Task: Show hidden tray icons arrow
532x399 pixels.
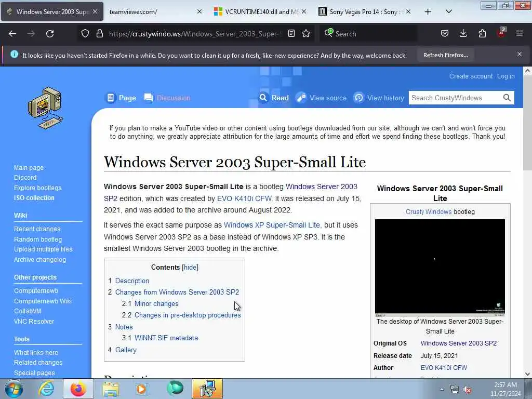Action: tap(442, 390)
